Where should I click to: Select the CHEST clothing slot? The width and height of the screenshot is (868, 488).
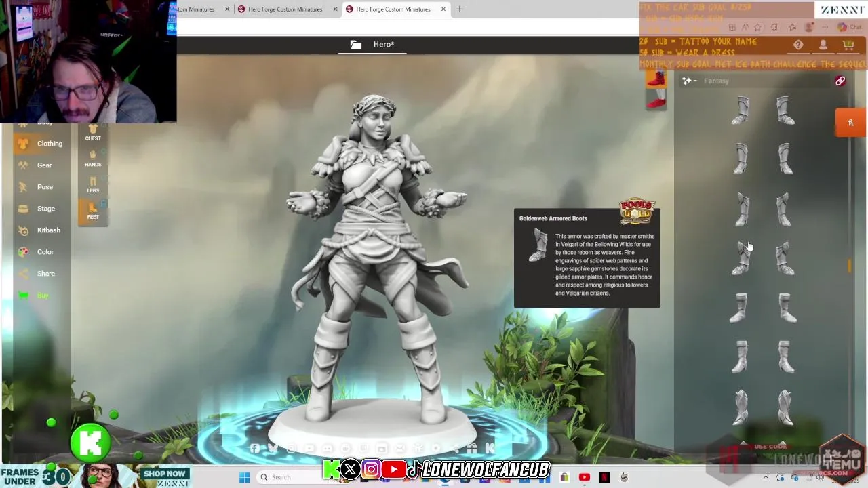[x=93, y=132]
